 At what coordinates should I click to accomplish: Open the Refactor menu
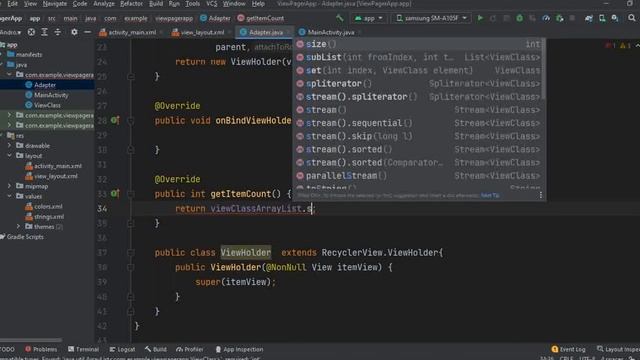(131, 4)
